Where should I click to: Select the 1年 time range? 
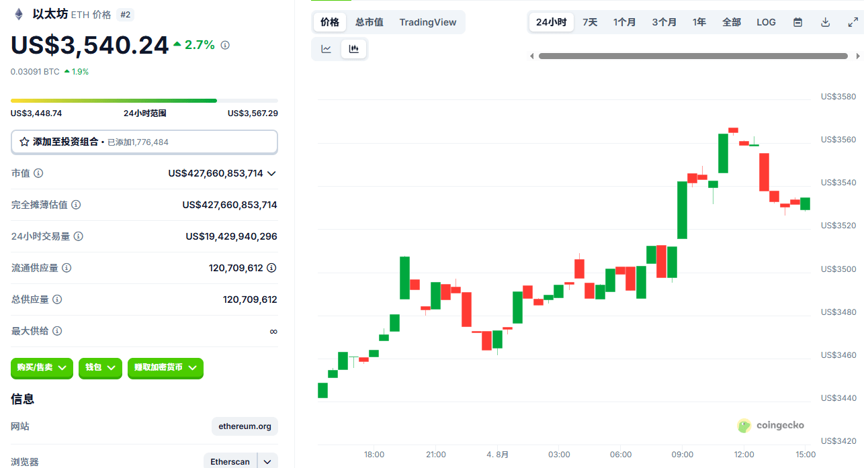(699, 22)
